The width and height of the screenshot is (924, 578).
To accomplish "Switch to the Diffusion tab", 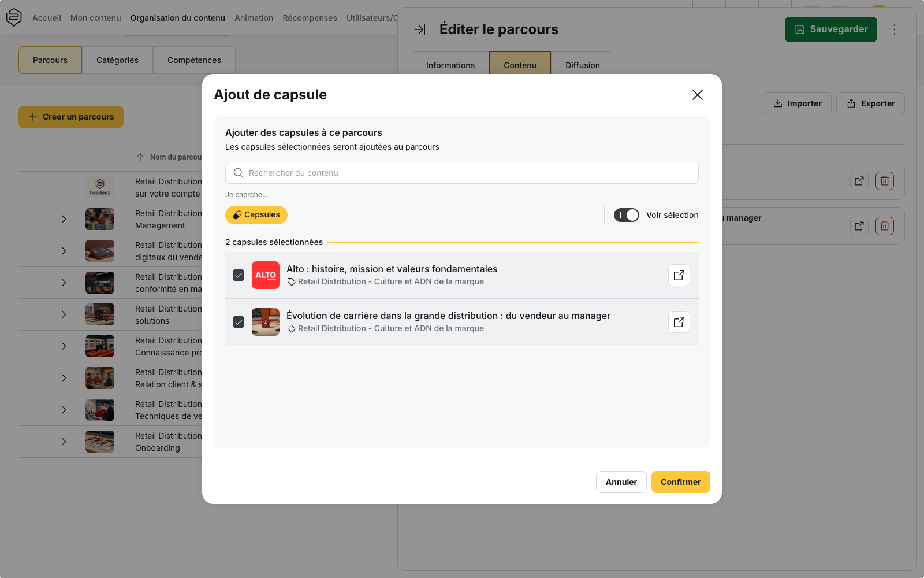I will [583, 65].
